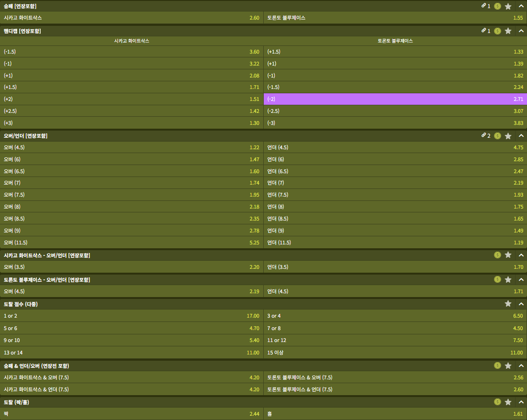Click the coin icon in the main 오버/언더 [연장포함] header
Image resolution: width=527 pixels, height=420 pixels.
click(497, 136)
